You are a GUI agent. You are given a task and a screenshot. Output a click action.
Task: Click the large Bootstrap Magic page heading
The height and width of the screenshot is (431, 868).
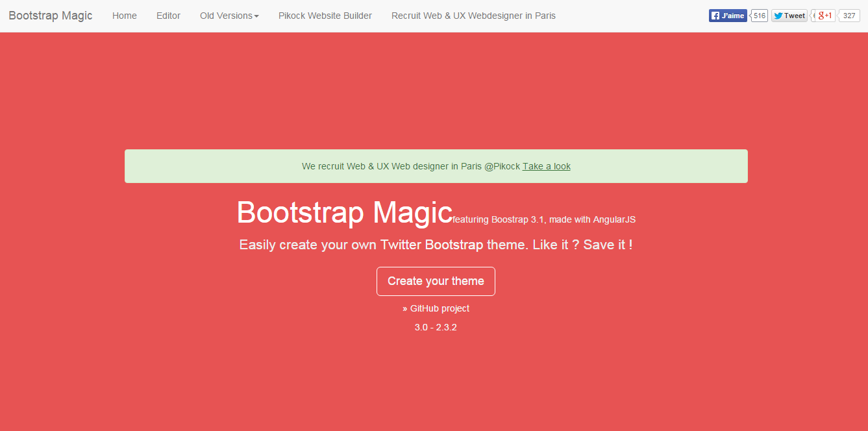click(x=344, y=212)
